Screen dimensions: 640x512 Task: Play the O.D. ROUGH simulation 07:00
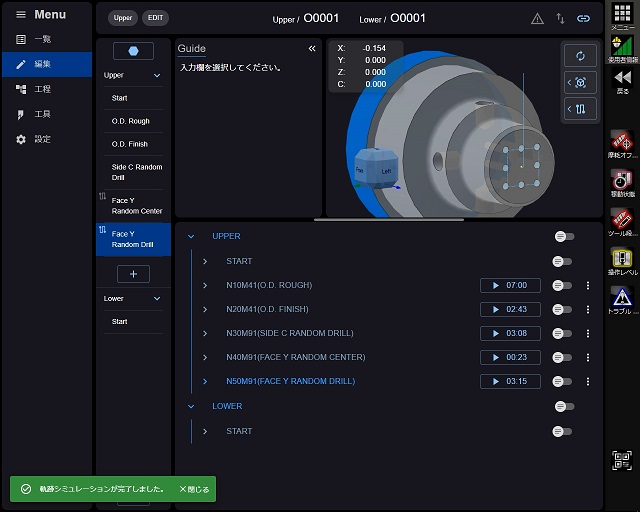click(510, 285)
